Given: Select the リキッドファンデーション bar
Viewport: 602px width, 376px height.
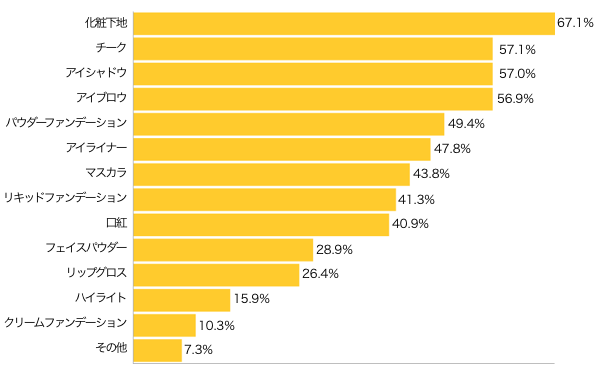Looking at the screenshot, I should point(265,199).
